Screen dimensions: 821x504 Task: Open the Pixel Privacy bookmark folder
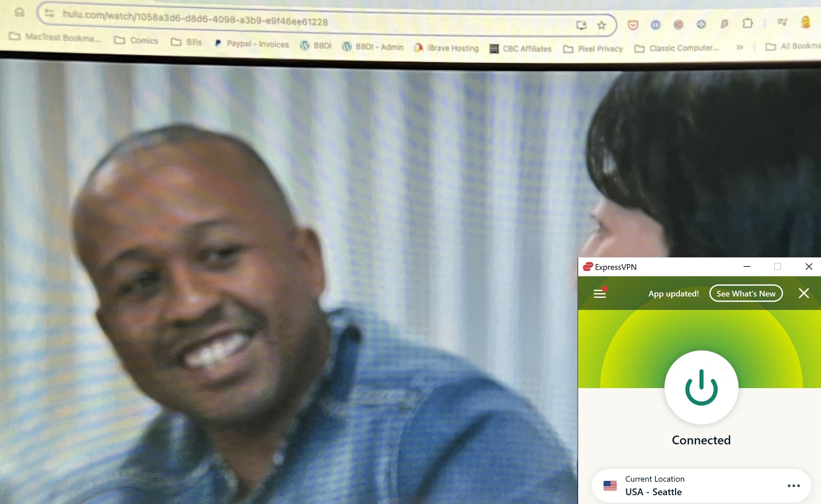click(593, 49)
